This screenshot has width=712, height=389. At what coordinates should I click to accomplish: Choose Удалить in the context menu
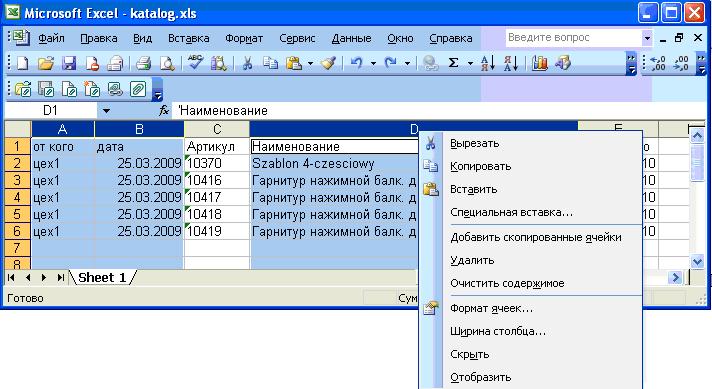[x=530, y=260]
